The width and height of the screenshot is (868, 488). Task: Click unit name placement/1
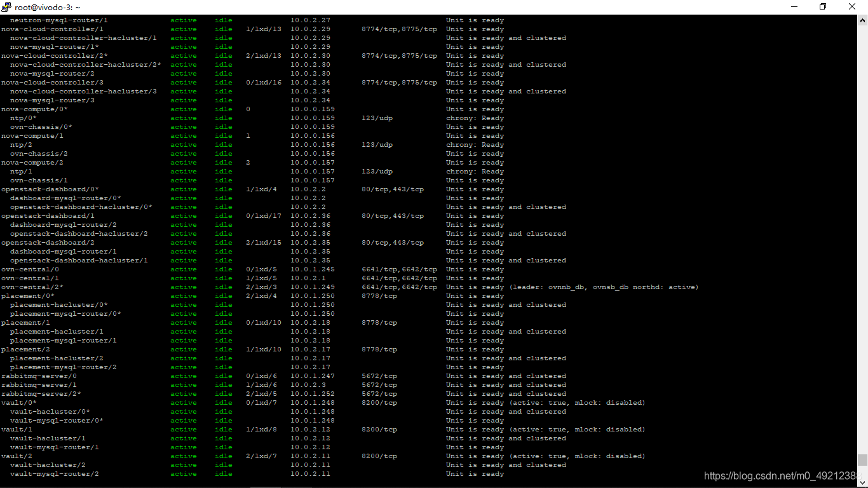click(26, 323)
